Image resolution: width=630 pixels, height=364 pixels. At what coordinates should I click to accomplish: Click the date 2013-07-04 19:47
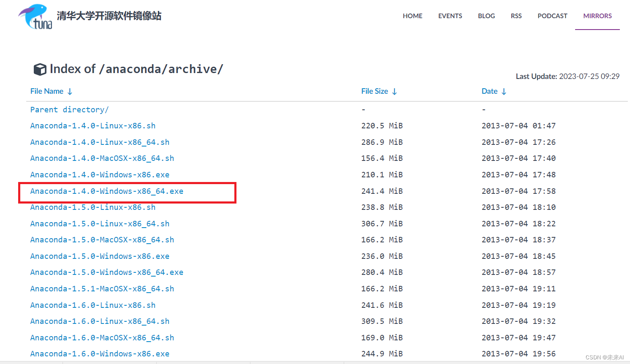tap(519, 338)
